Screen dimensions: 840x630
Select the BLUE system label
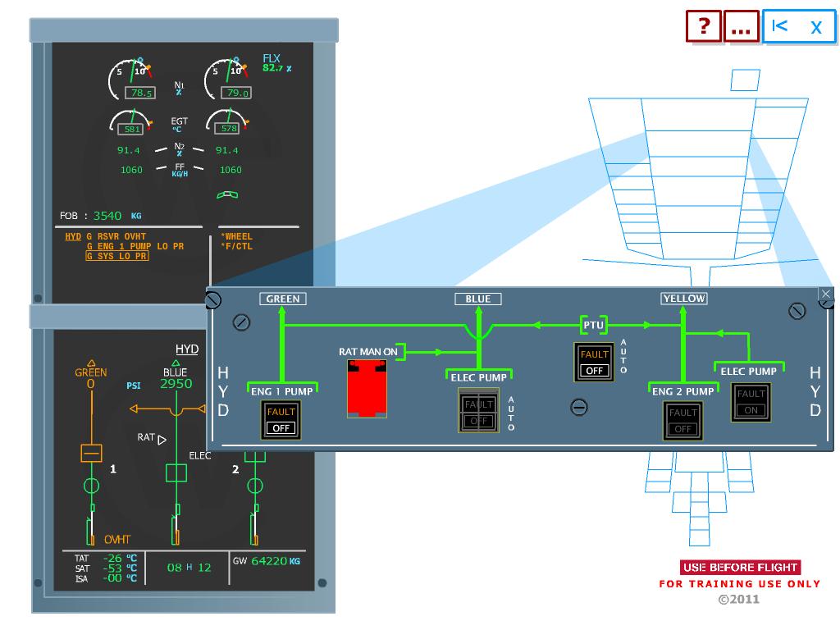click(x=477, y=299)
